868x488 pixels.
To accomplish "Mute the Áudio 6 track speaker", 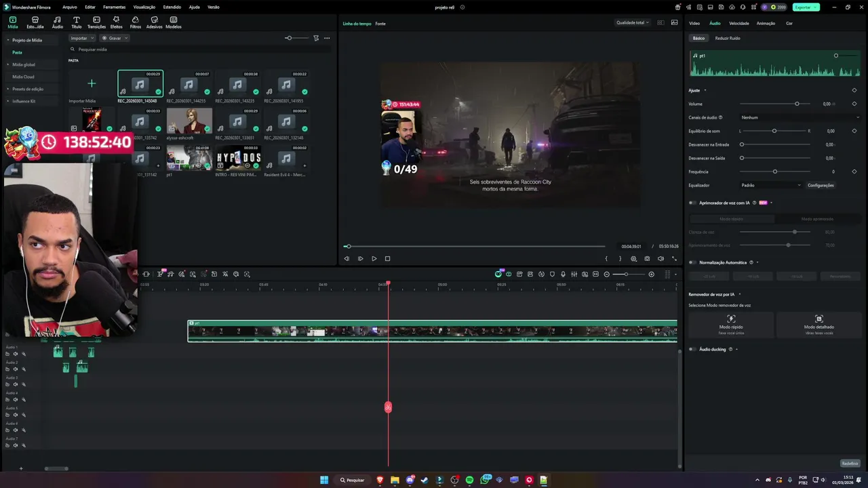I will coord(15,430).
